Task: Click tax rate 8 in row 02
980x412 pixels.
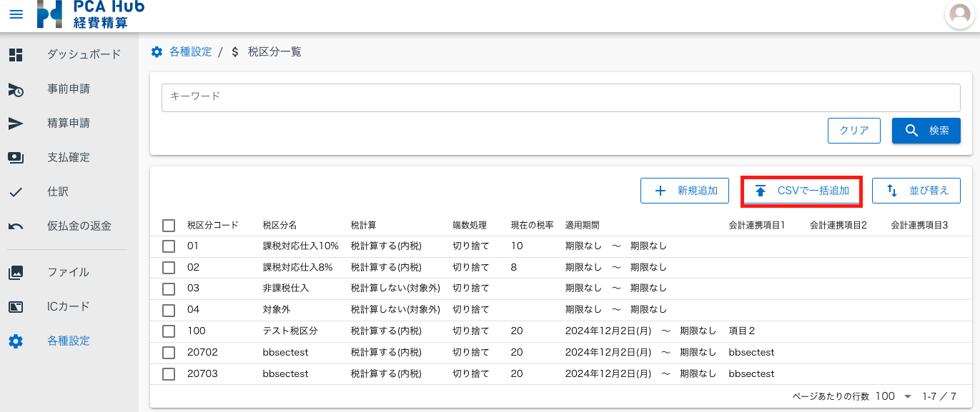Action: click(514, 268)
